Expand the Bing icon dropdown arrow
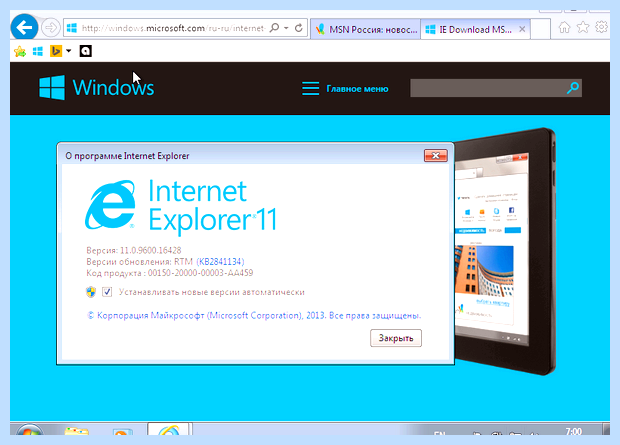Image resolution: width=620 pixels, height=445 pixels. click(x=69, y=51)
